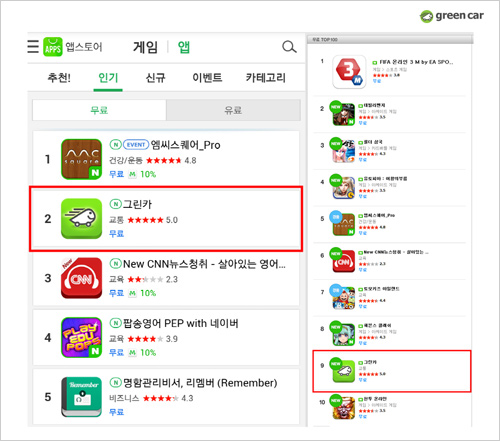The image size is (500, 441).
Task: Select the 앱 apps section
Action: point(184,47)
